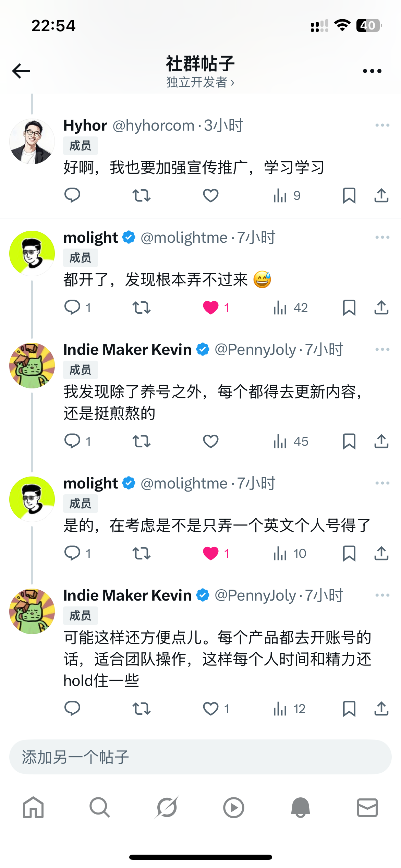This screenshot has height=868, width=401.
Task: Go back with the left arrow
Action: click(21, 71)
